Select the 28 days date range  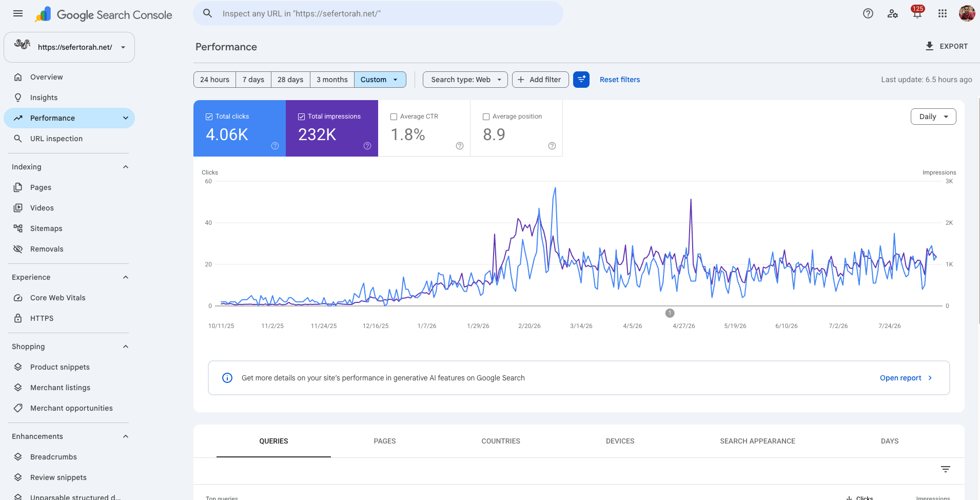click(290, 80)
